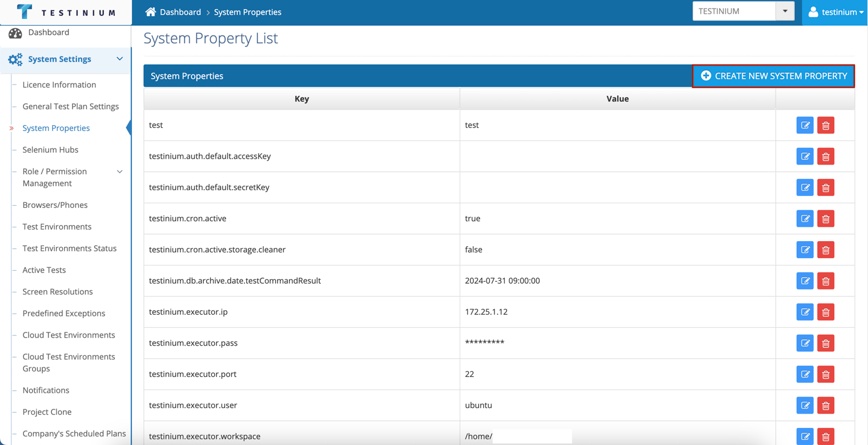Edit the testinium.executor.port property
The image size is (868, 445).
click(805, 374)
